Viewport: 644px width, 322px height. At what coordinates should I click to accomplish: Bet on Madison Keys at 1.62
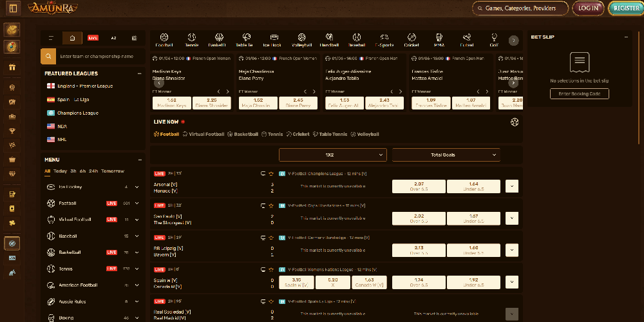[x=172, y=103]
